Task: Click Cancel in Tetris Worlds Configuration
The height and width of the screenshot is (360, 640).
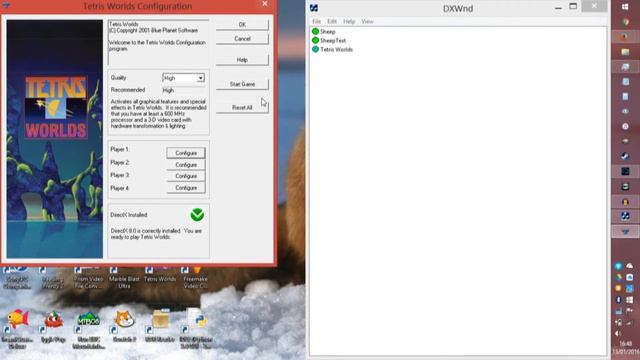Action: coord(242,39)
